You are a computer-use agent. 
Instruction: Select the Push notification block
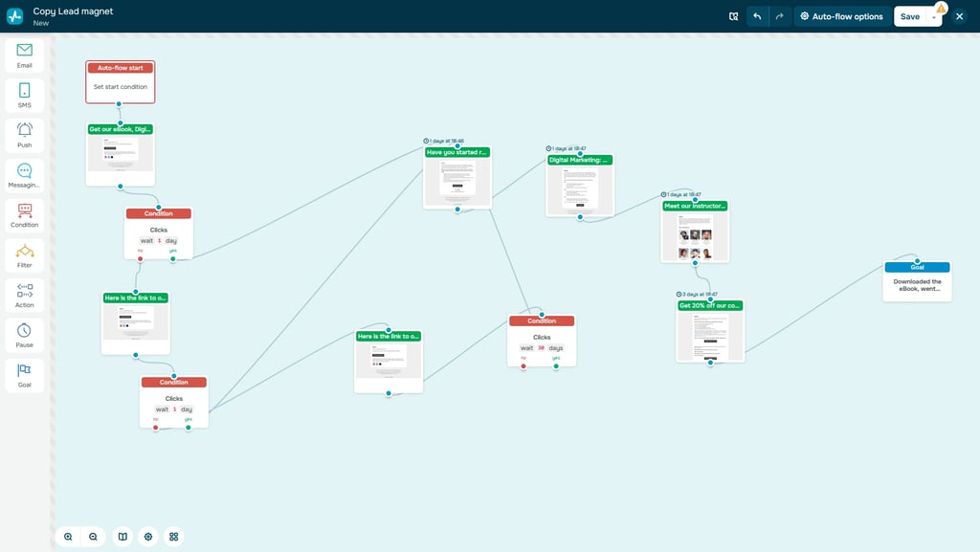[24, 136]
